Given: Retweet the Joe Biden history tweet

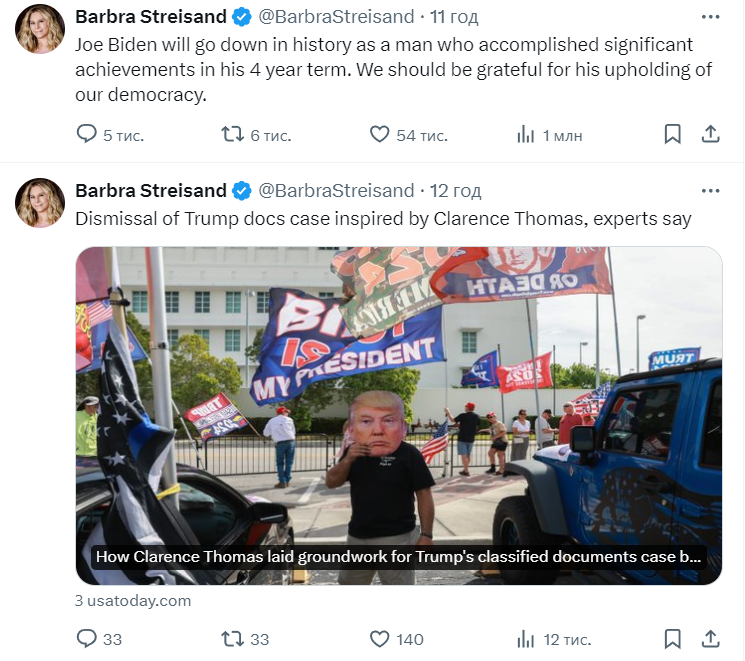Looking at the screenshot, I should click(x=232, y=134).
